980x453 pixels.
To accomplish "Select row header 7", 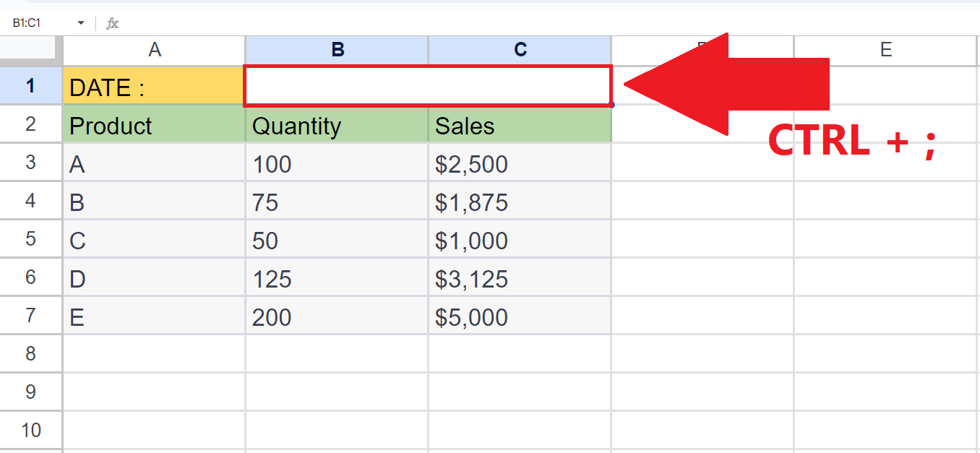I will 30,316.
